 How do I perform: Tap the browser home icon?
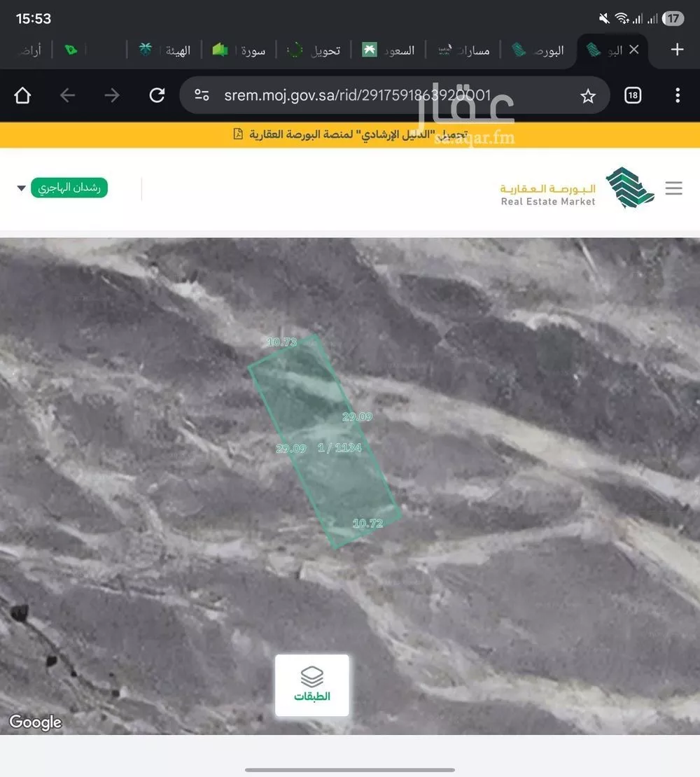(22, 96)
